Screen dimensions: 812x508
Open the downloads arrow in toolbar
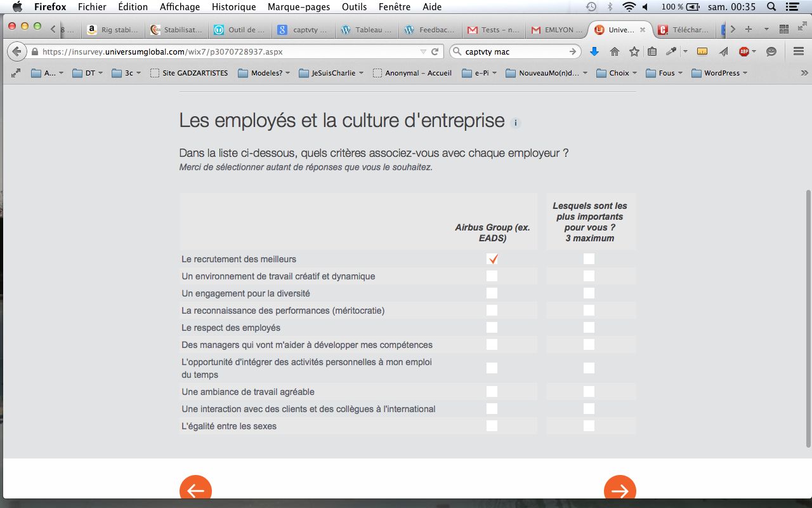(x=594, y=52)
